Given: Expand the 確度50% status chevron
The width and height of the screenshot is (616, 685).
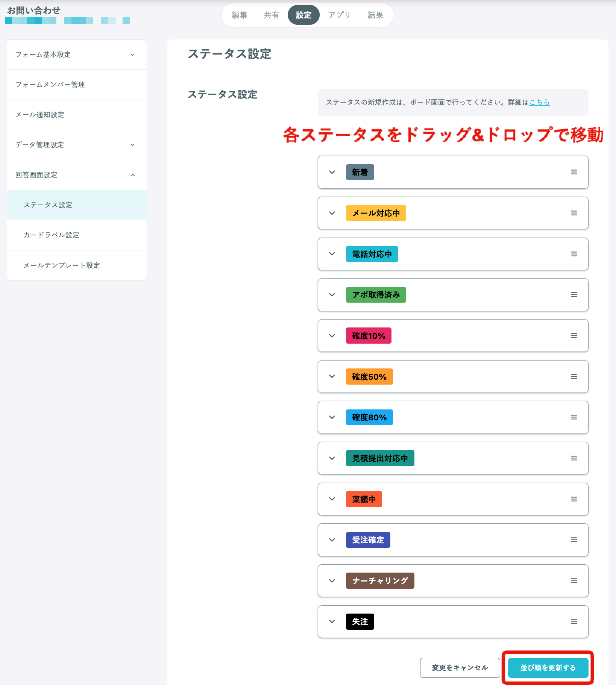Looking at the screenshot, I should (332, 376).
